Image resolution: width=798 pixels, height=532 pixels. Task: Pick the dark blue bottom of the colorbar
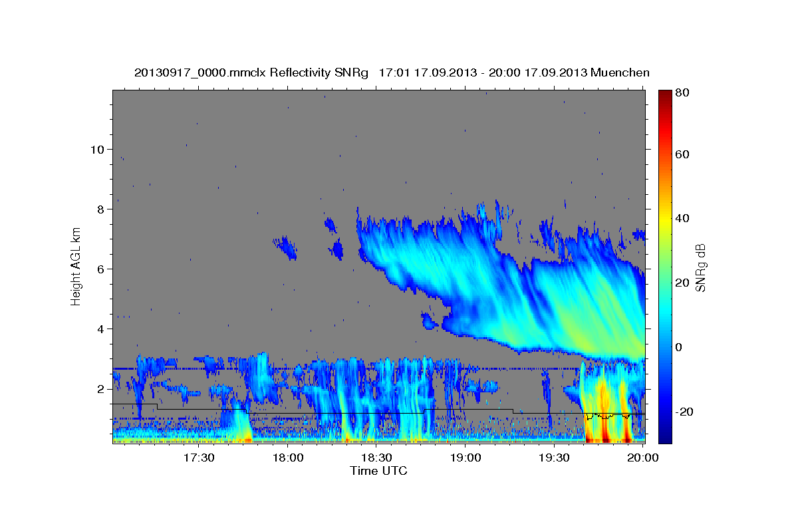point(665,436)
